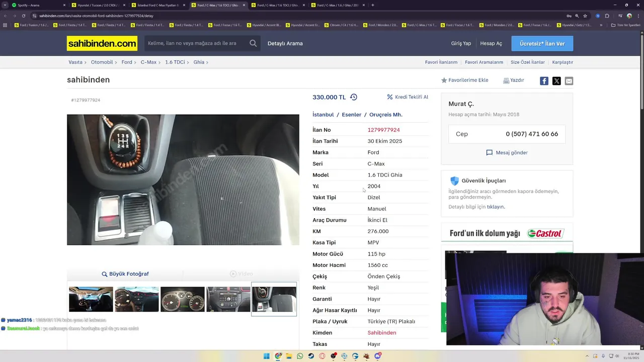The image size is (644, 362).
Task: Open Favori Aramalarım menu item
Action: [484, 62]
